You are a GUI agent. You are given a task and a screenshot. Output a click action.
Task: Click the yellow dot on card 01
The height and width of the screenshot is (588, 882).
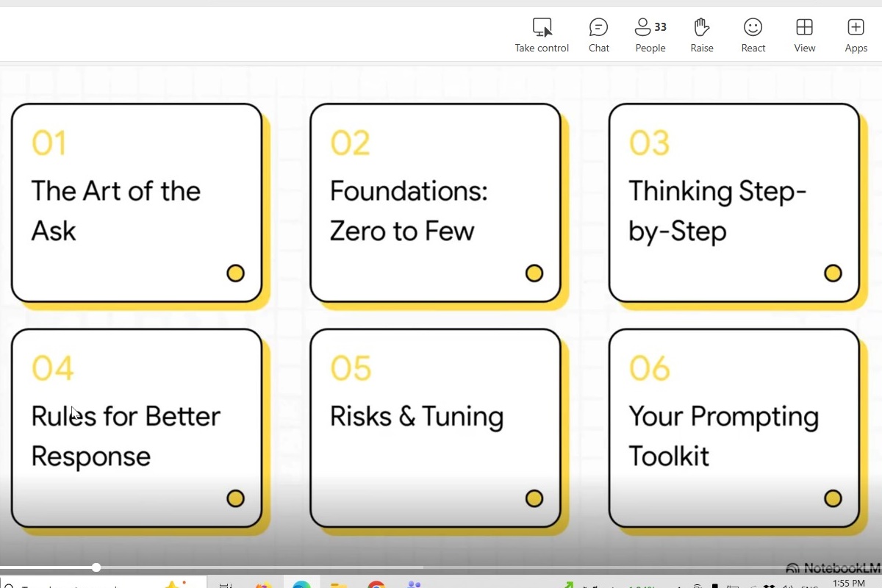[x=235, y=273]
